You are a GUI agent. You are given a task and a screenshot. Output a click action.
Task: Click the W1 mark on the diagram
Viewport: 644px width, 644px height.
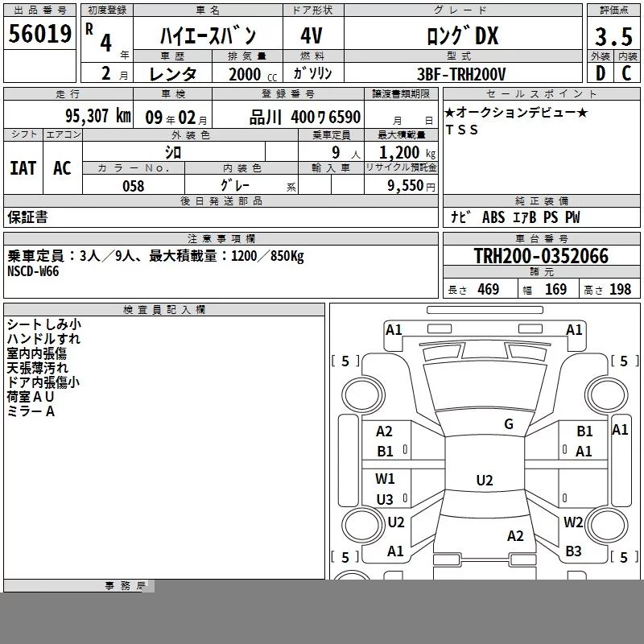pos(385,478)
